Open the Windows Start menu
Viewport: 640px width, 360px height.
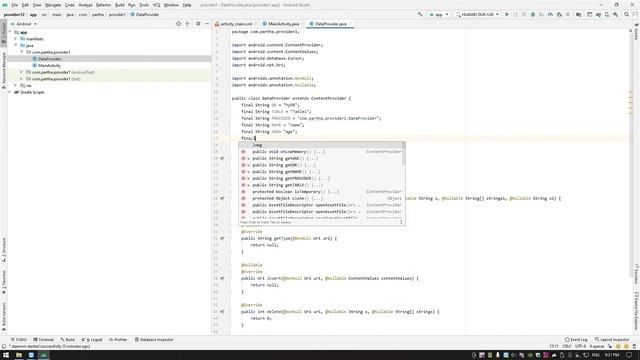click(6, 355)
